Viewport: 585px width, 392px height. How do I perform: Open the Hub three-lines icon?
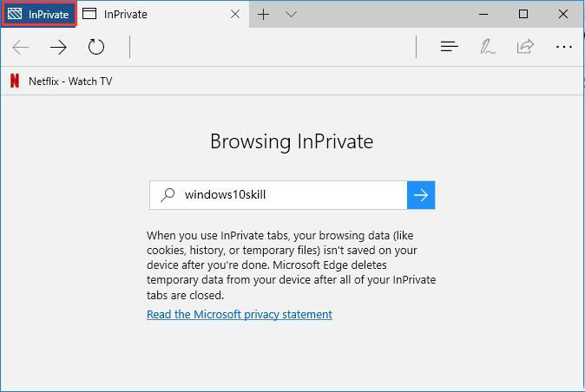coord(450,47)
